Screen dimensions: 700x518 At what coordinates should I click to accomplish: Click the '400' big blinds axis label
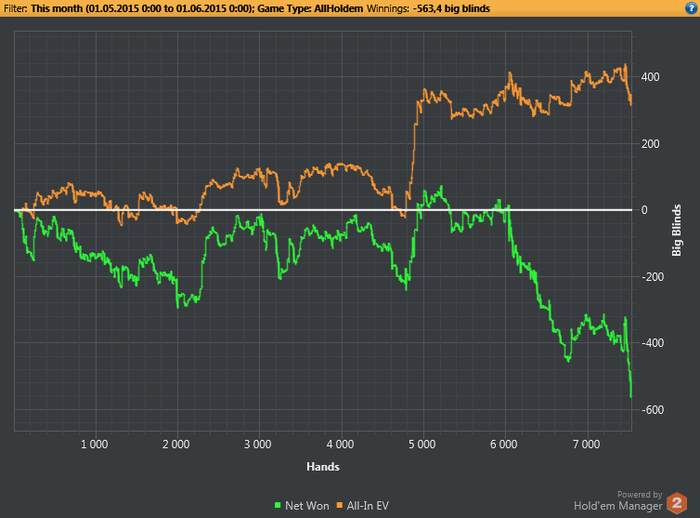point(650,77)
